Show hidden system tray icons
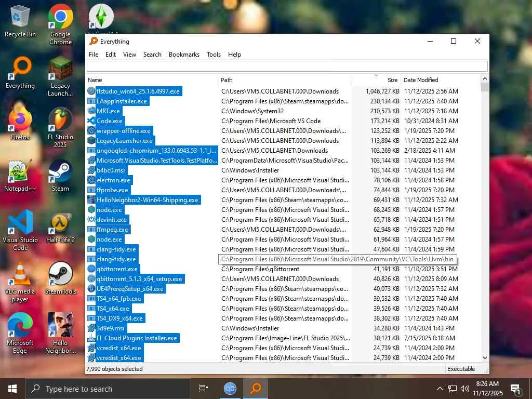The width and height of the screenshot is (532, 399). (440, 389)
